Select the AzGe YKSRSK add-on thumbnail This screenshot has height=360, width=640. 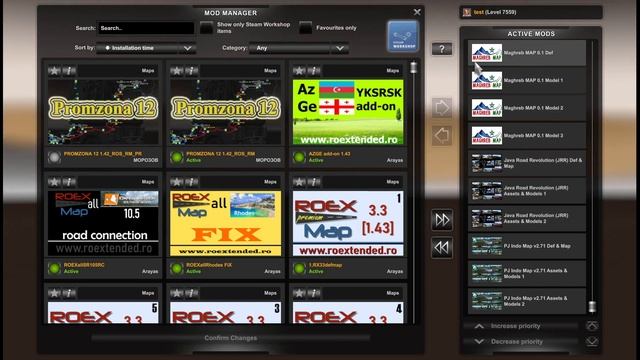(x=348, y=112)
